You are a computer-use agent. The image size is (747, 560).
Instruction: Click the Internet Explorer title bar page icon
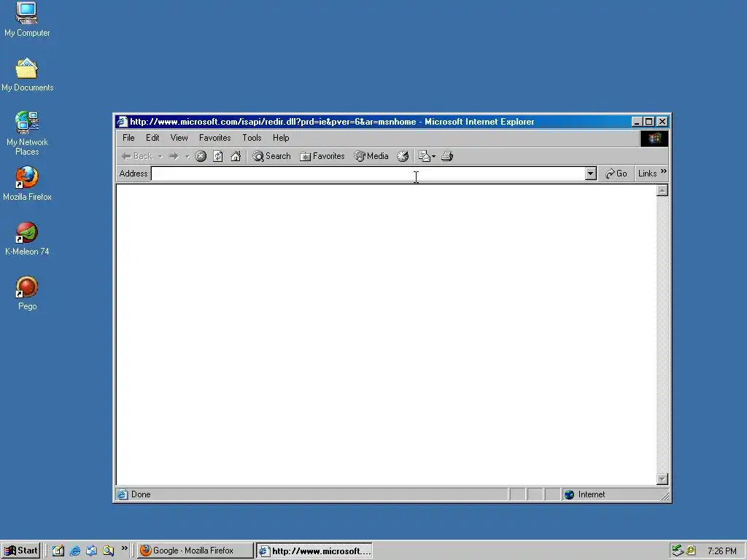pyautogui.click(x=123, y=122)
